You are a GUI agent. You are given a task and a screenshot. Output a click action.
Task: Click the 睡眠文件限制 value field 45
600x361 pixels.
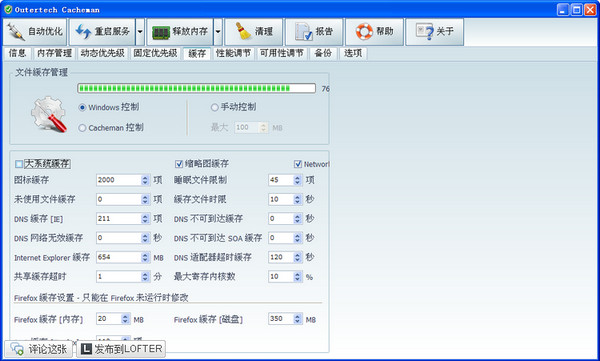[x=281, y=180]
